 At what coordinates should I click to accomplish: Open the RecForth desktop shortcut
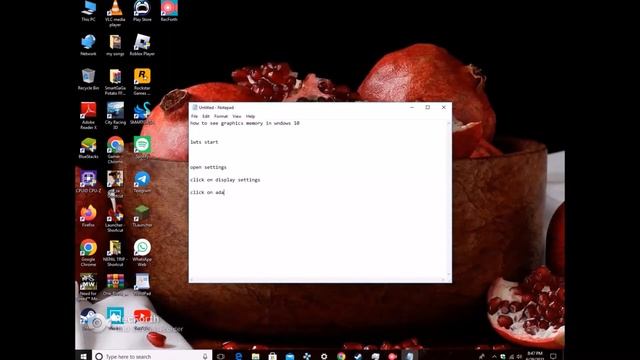pyautogui.click(x=169, y=11)
